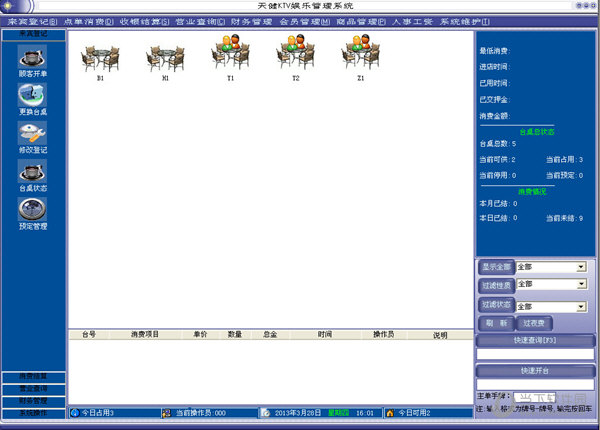Click the 台桌状态 sidebar icon
The image size is (600, 430).
tap(33, 171)
